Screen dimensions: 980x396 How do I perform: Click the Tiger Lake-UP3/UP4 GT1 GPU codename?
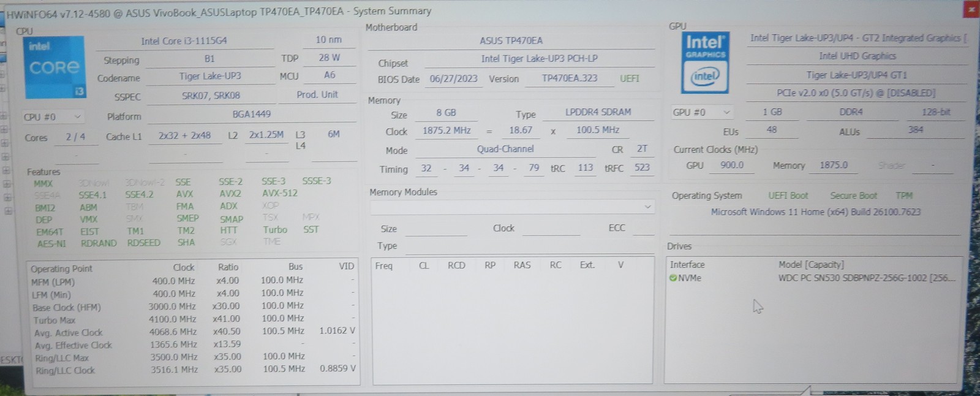coord(858,75)
